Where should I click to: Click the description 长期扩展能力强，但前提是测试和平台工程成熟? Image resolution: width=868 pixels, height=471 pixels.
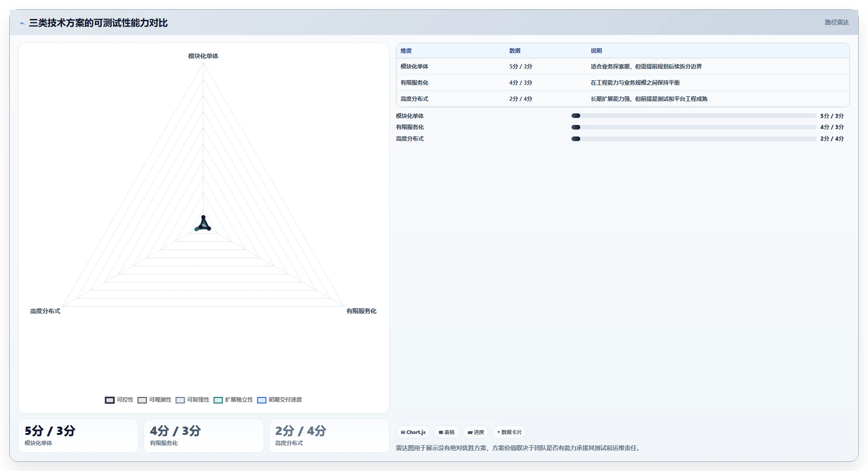click(x=649, y=99)
